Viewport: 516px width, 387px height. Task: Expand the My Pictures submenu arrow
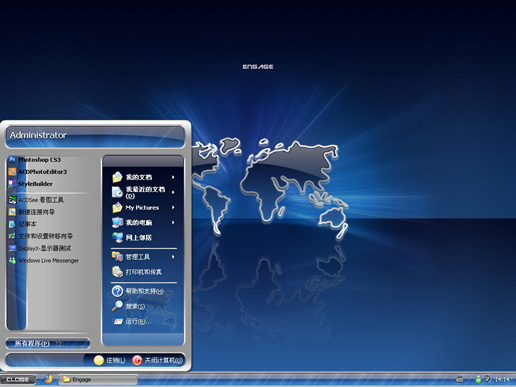click(173, 207)
